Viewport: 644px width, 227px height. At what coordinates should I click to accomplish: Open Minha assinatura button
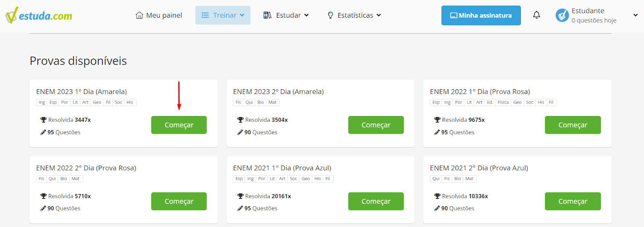click(481, 15)
